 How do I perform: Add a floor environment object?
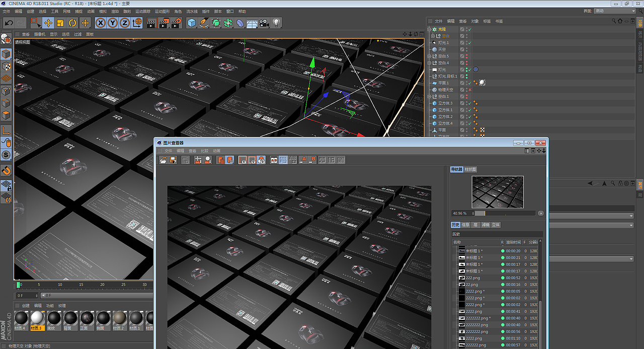pos(252,23)
